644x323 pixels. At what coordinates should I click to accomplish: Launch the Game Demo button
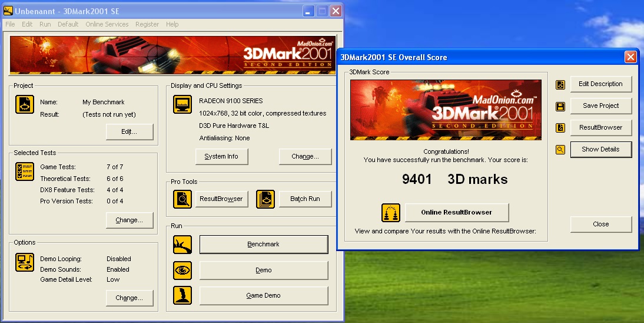click(x=264, y=295)
